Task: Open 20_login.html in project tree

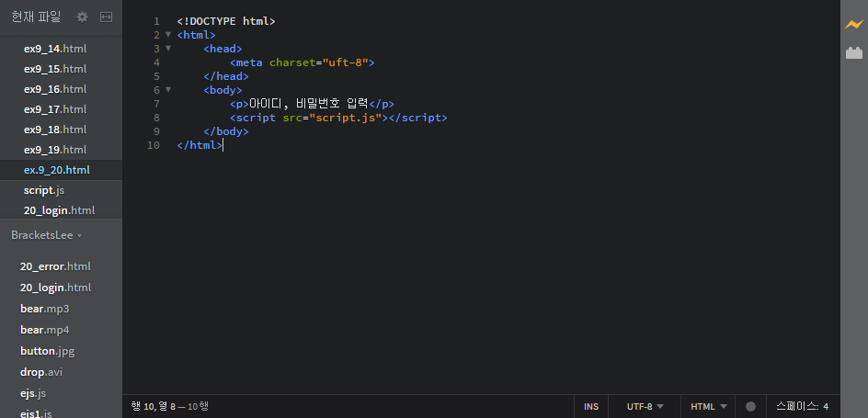Action: coord(55,288)
